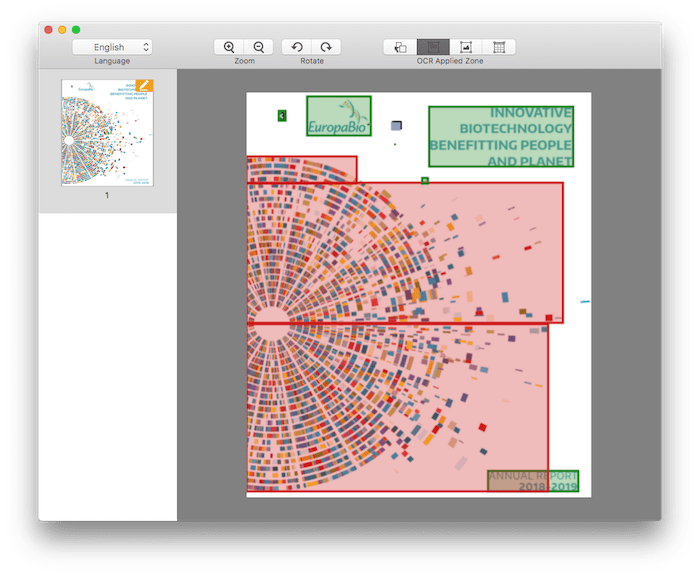Image resolution: width=700 pixels, height=576 pixels.
Task: Select the 'INNOVATIVE BIOTECHNOLOGY' text zone
Action: click(501, 137)
